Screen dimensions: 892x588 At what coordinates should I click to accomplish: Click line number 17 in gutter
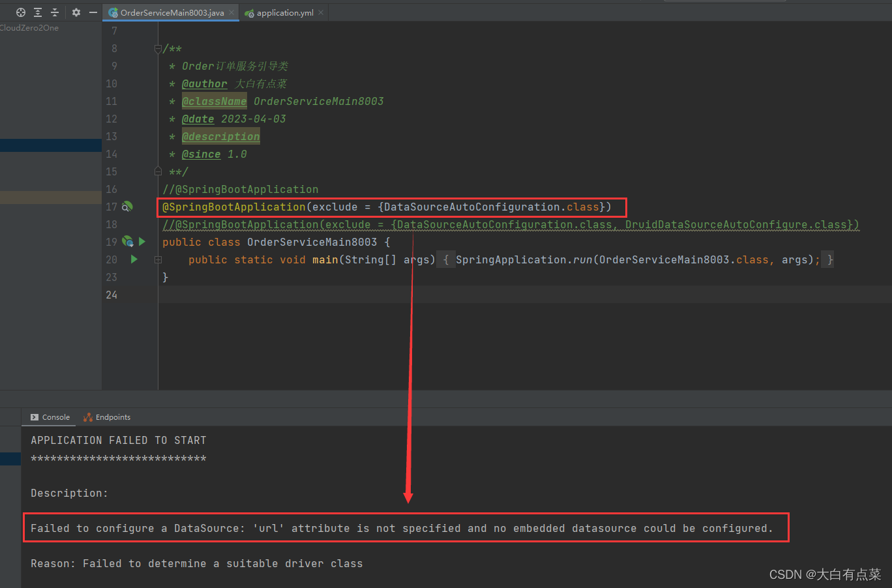[111, 207]
